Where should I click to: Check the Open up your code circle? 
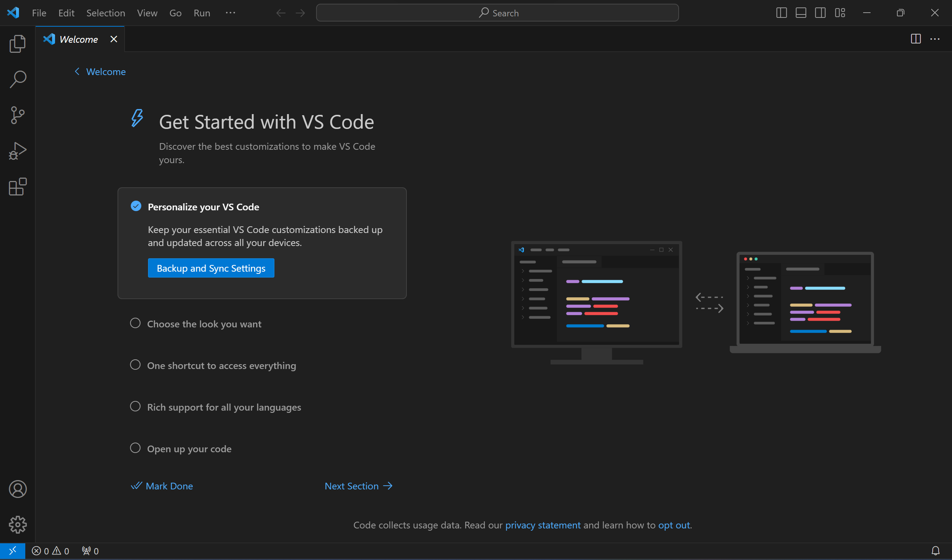pyautogui.click(x=135, y=448)
